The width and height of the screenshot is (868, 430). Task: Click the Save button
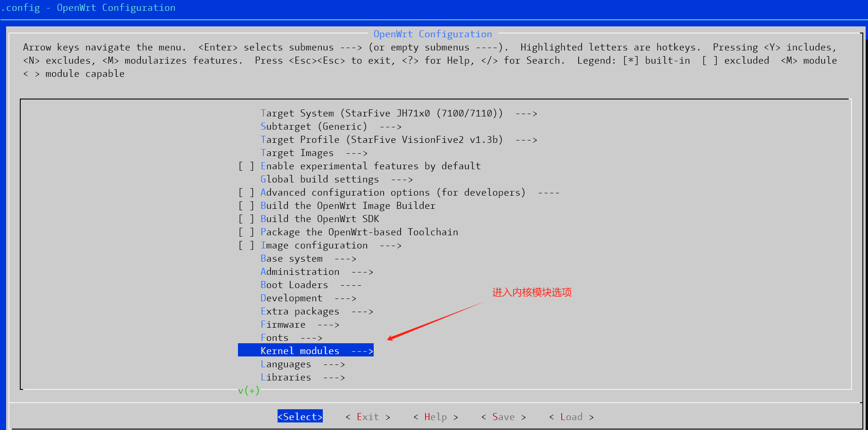point(504,417)
